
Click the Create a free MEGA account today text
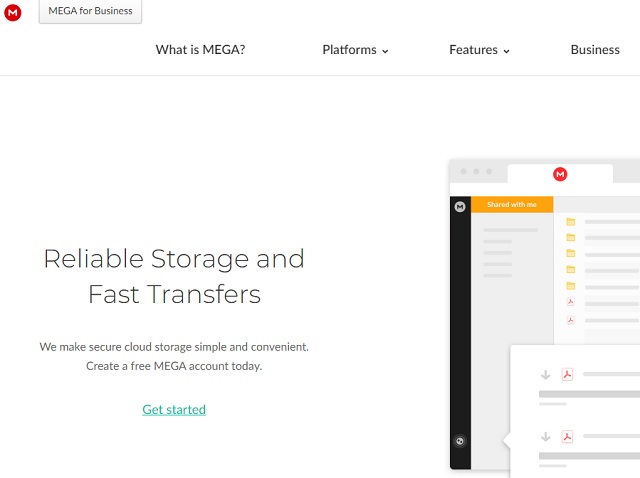174,366
